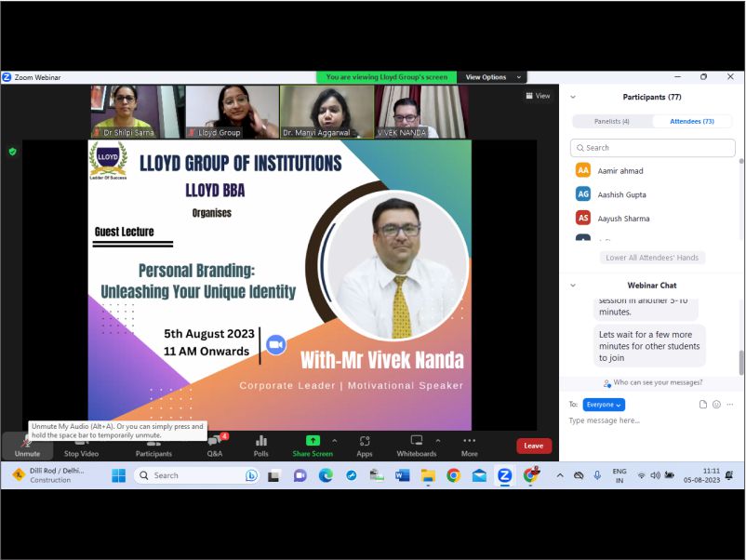
Task: Open Zoom Apps
Action: point(365,447)
